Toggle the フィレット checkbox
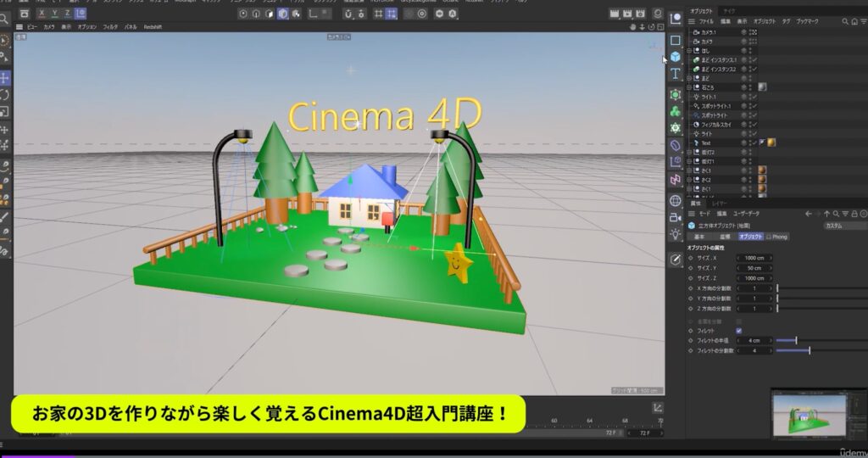 [x=739, y=331]
